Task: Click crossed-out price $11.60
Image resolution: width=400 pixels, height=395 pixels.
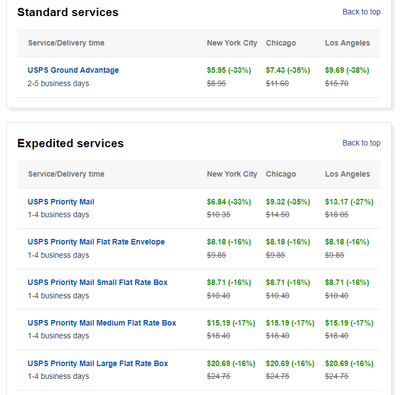Action: pos(277,84)
